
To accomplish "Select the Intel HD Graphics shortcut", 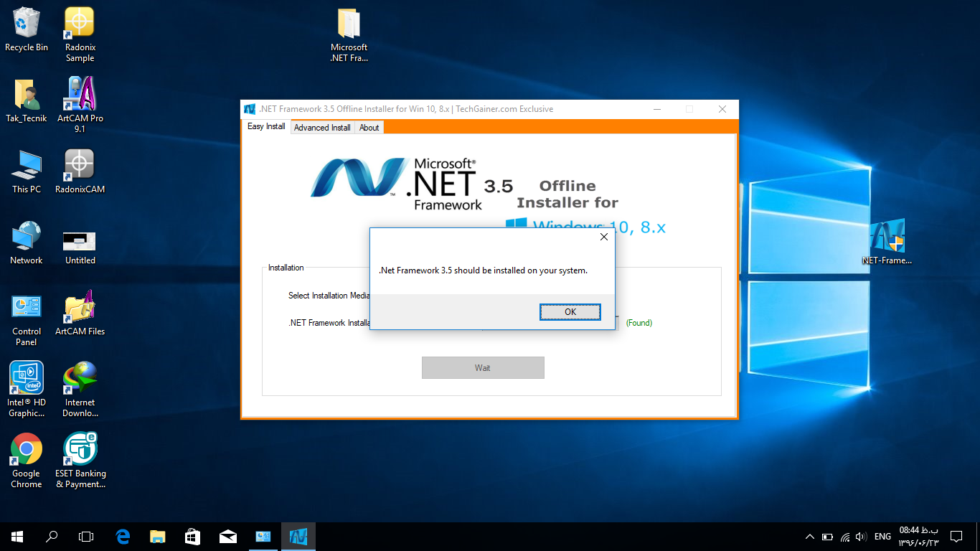I will (x=27, y=390).
